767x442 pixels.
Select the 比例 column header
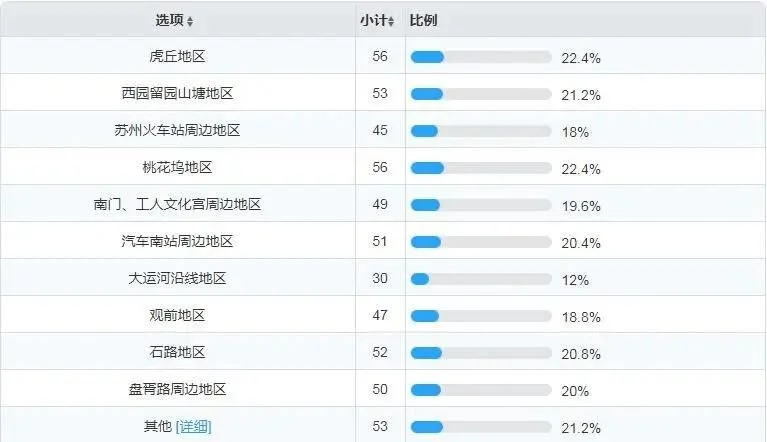423,20
